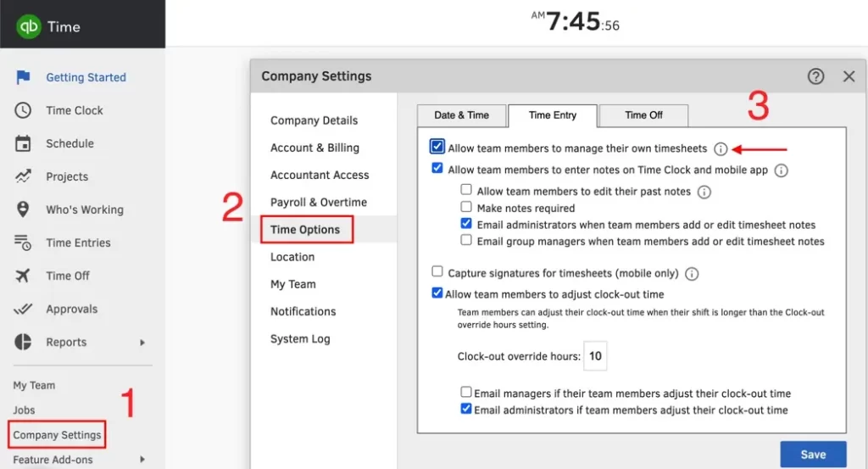Show info for capture signatures option
868x469 pixels.
point(692,274)
